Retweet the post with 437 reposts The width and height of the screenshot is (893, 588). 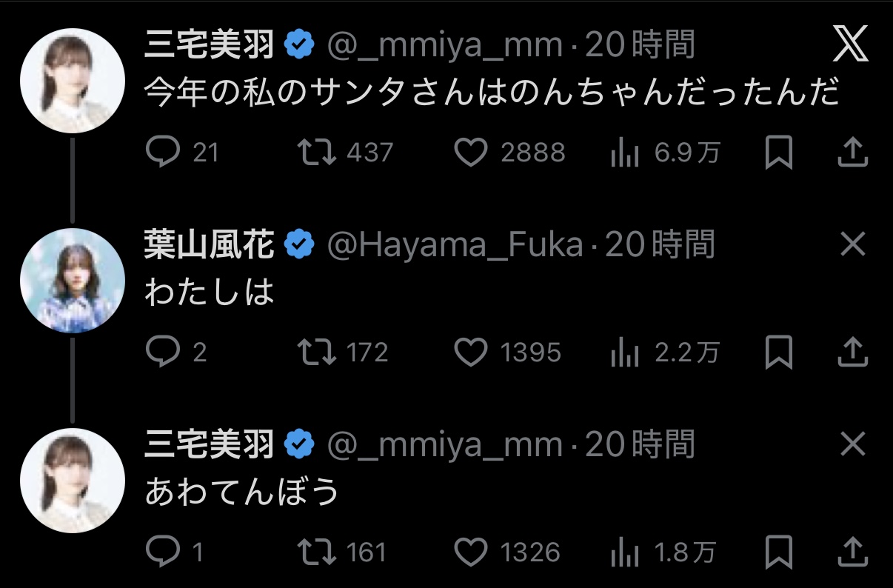(x=317, y=153)
